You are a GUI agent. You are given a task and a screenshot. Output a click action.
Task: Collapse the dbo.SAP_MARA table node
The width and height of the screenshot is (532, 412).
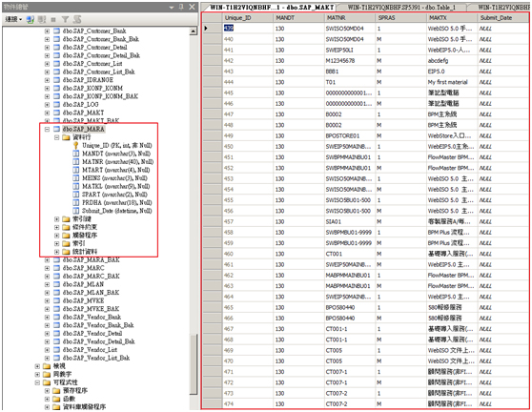click(x=47, y=129)
